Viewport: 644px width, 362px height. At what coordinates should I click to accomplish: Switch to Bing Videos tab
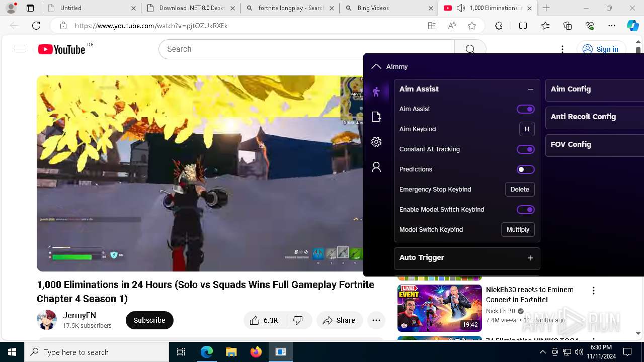389,8
